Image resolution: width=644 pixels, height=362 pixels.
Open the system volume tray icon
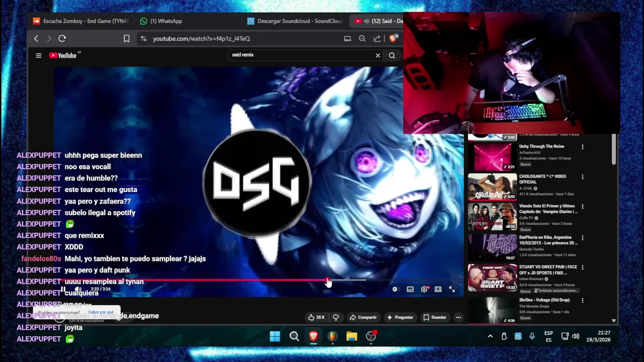click(x=576, y=336)
